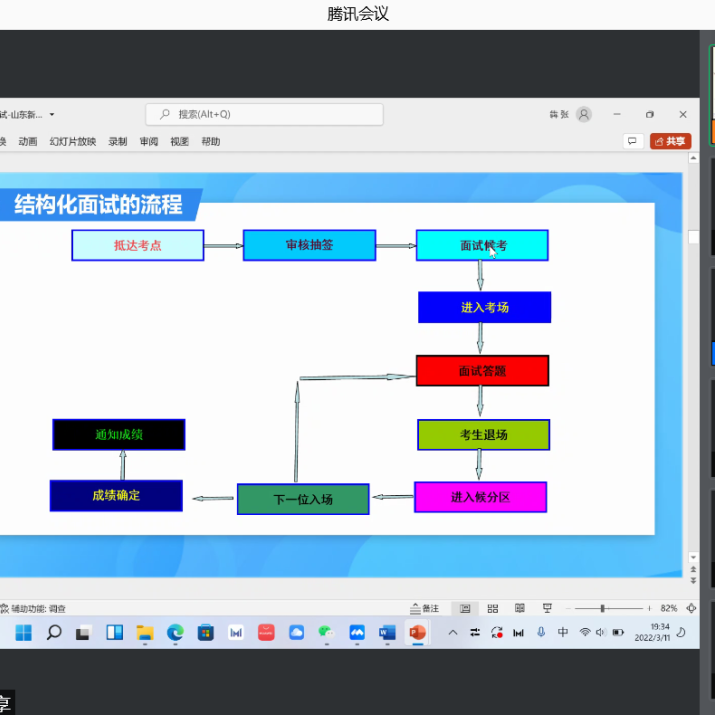Viewport: 715px width, 715px height.
Task: Switch to Slide Sorter view icon
Action: [492, 608]
